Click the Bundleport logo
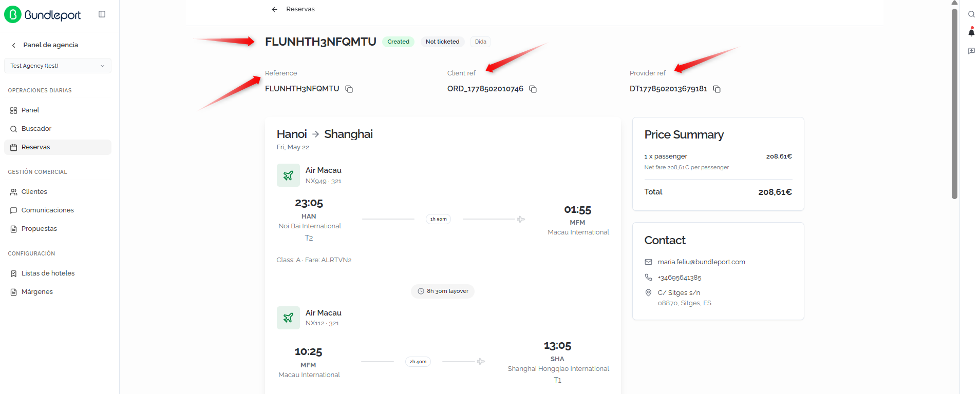This screenshot has height=394, width=980. pos(43,15)
